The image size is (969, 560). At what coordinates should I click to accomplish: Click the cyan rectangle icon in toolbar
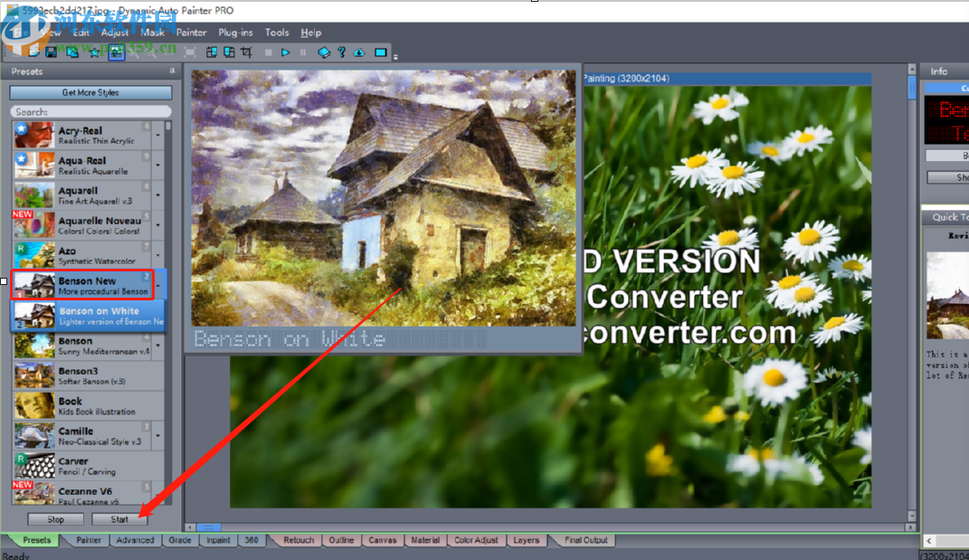(381, 52)
